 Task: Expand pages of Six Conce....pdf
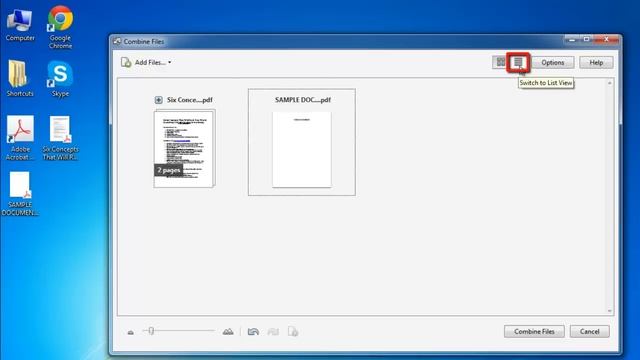(x=158, y=100)
